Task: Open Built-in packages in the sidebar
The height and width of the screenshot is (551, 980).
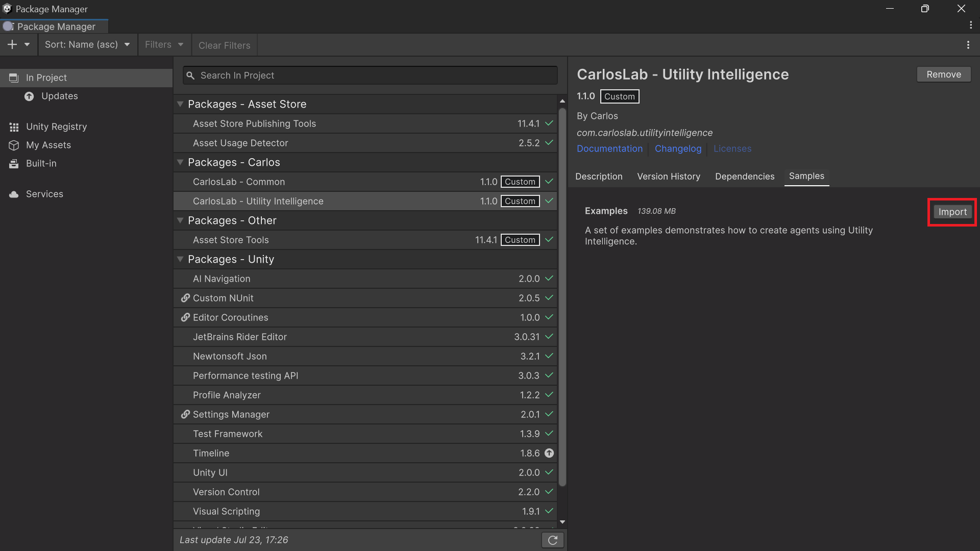Action: 41,163
